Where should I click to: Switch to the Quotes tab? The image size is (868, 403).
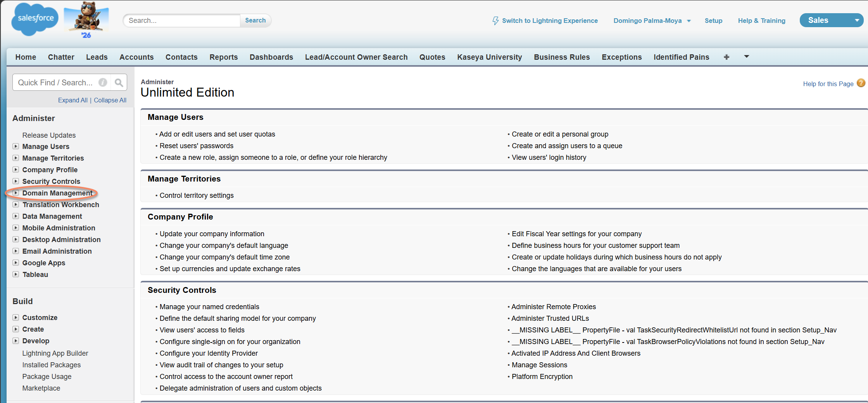coord(432,57)
